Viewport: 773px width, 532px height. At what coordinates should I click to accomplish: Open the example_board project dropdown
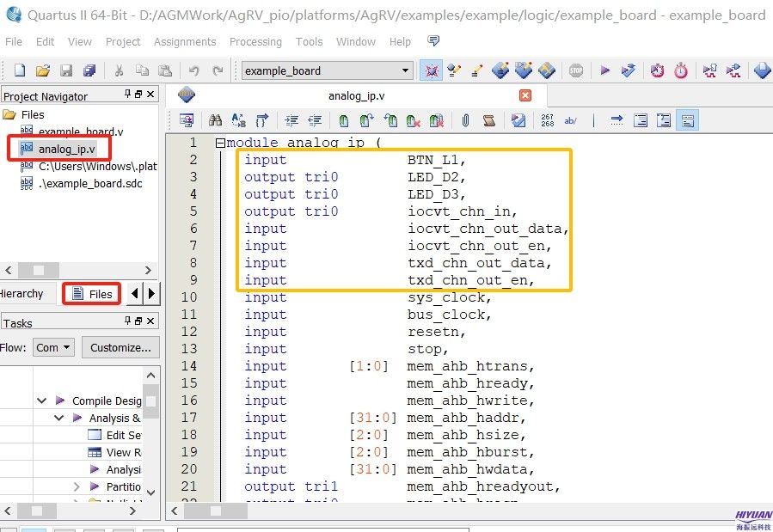click(406, 71)
